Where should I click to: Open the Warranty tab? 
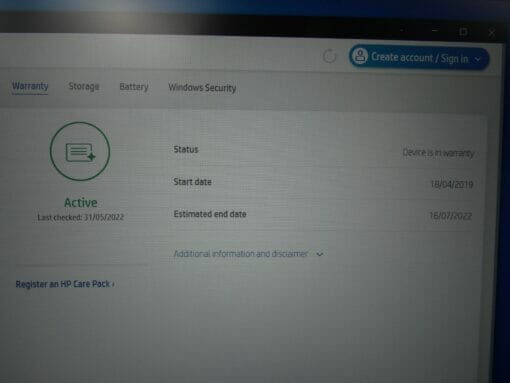click(30, 86)
